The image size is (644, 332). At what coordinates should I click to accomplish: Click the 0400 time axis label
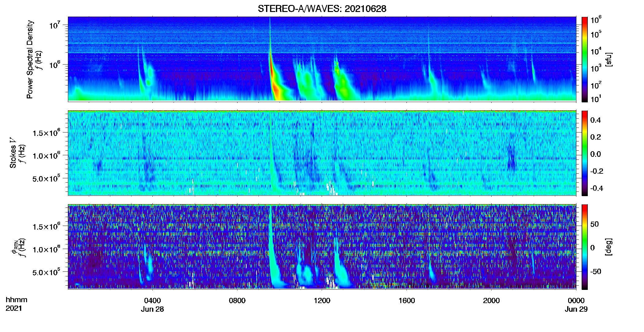coord(152,301)
